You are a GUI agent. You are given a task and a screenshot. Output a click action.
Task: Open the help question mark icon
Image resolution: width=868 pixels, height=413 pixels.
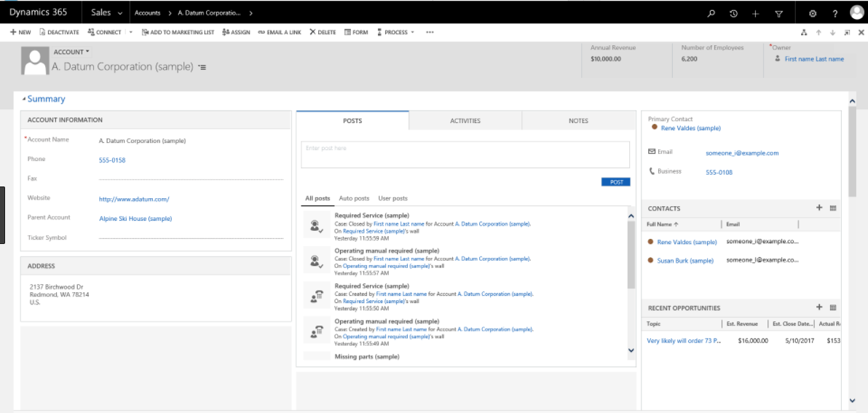pos(835,13)
